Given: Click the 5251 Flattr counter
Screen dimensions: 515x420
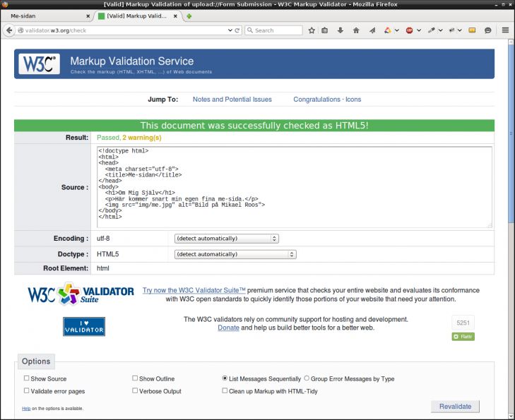Looking at the screenshot, I should [463, 323].
